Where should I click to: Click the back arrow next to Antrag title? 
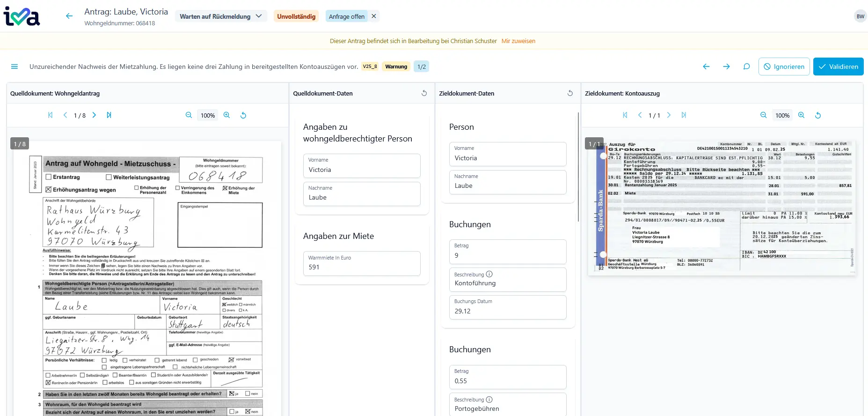(x=69, y=16)
